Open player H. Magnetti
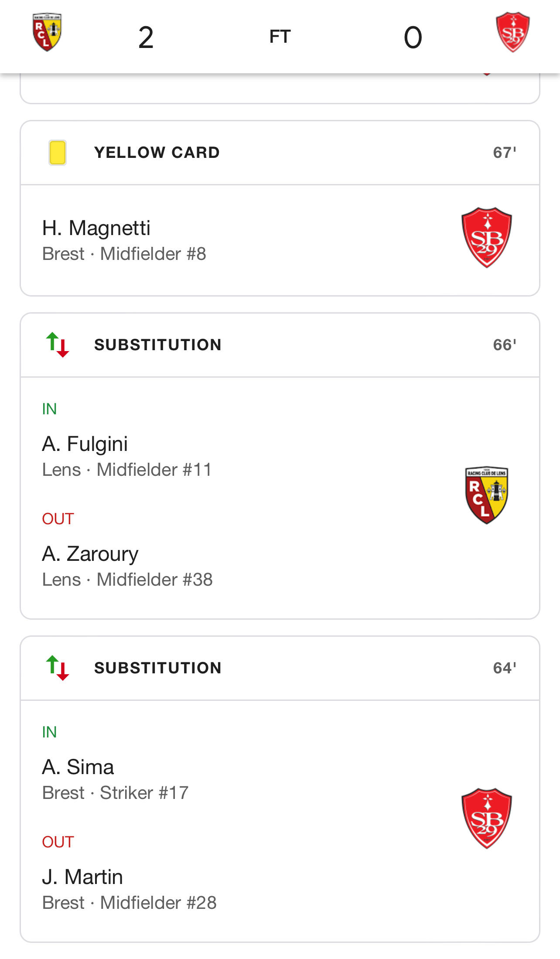 click(96, 228)
